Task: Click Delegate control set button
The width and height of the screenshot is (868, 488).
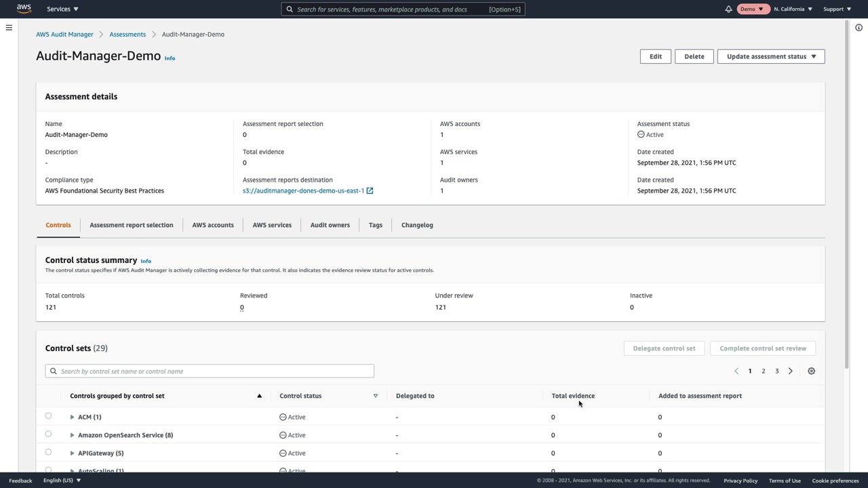Action: pos(664,348)
